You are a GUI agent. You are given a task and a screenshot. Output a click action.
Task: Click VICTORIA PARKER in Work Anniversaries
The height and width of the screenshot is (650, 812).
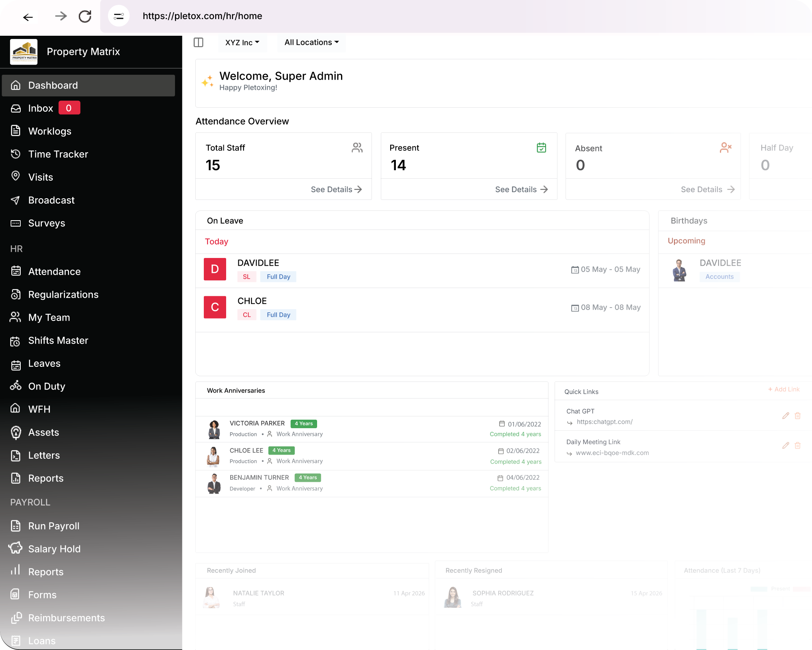(x=257, y=423)
